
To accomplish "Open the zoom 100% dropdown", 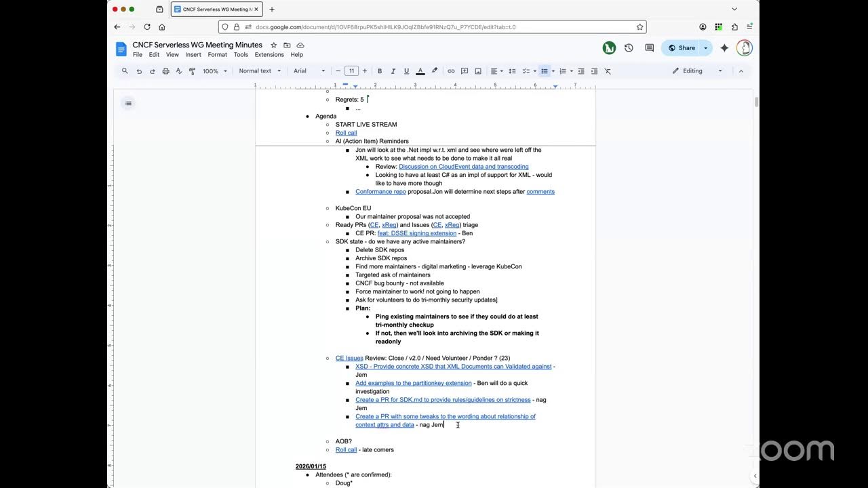I will (215, 70).
